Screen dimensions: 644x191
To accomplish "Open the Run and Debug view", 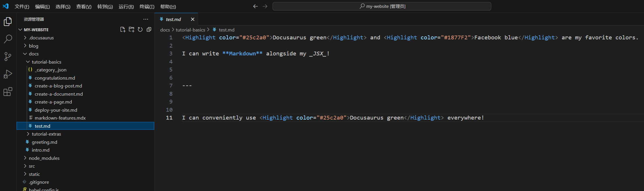I will point(8,74).
